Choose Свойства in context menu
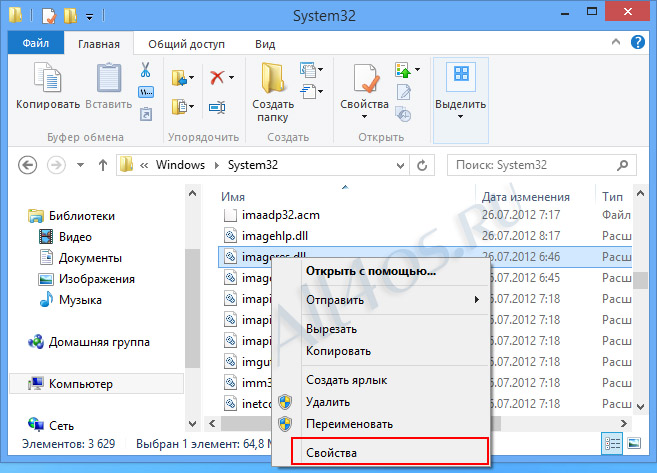The height and width of the screenshot is (473, 657). coord(390,452)
